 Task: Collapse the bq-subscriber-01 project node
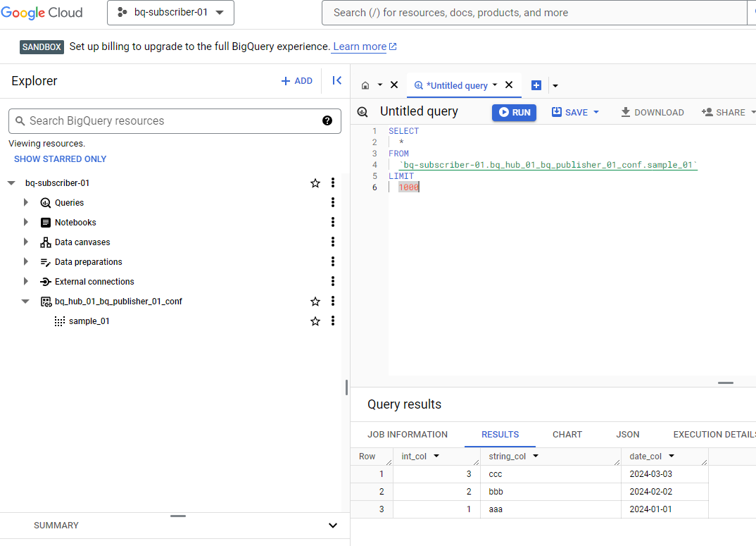pyautogui.click(x=11, y=183)
